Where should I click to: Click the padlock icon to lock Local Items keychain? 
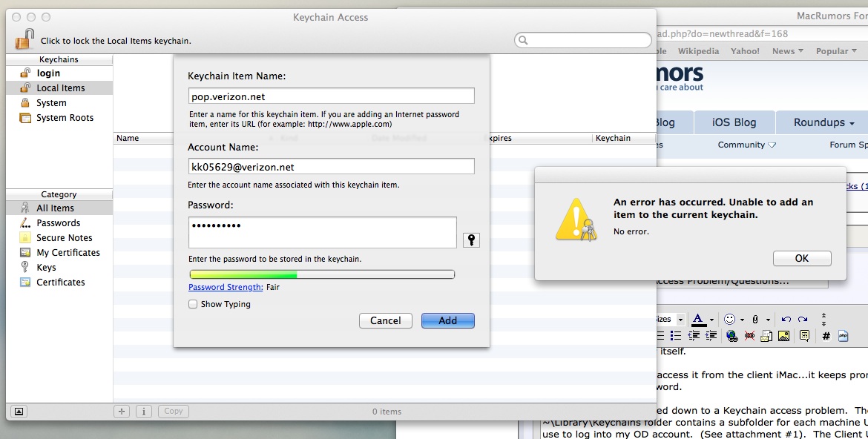coord(24,39)
